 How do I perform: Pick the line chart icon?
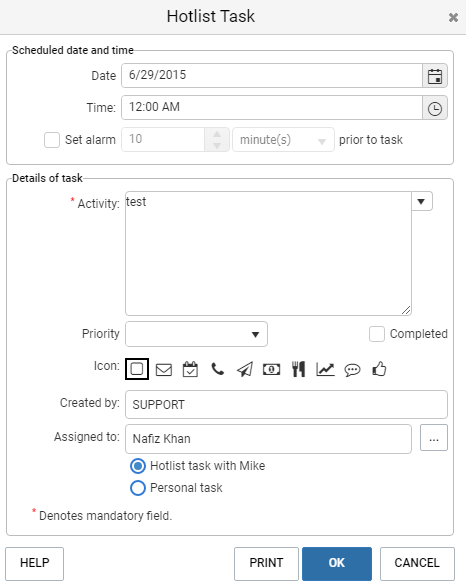click(325, 369)
